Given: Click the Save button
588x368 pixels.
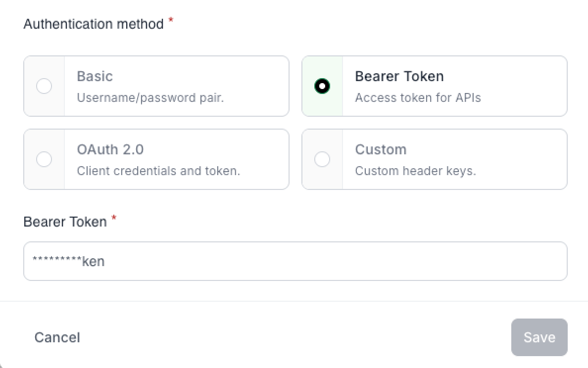Looking at the screenshot, I should click(539, 337).
